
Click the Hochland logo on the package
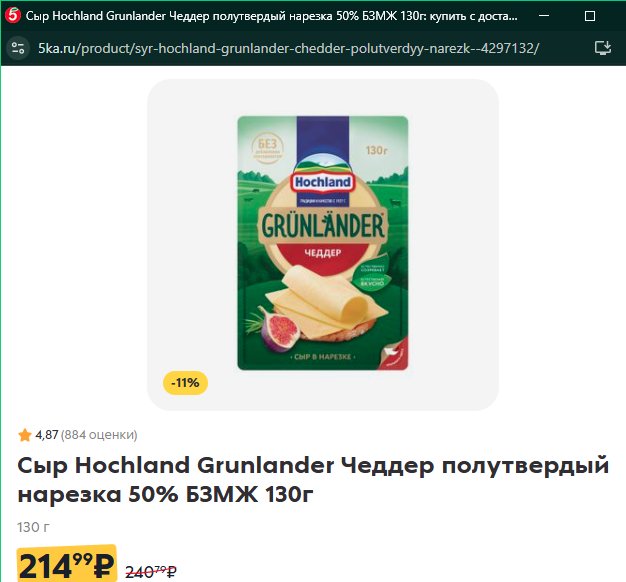[323, 182]
